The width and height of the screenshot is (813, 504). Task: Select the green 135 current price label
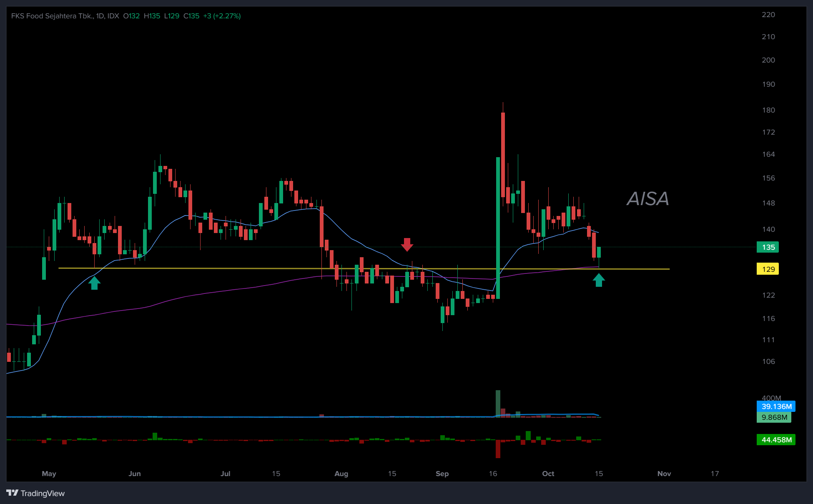tap(768, 247)
